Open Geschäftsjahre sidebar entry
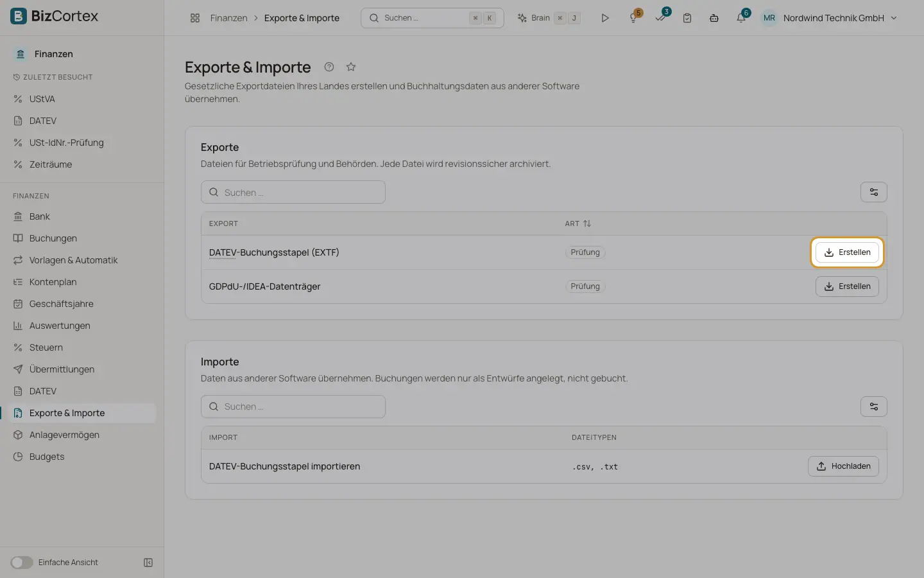Image resolution: width=924 pixels, height=578 pixels. coord(81,304)
